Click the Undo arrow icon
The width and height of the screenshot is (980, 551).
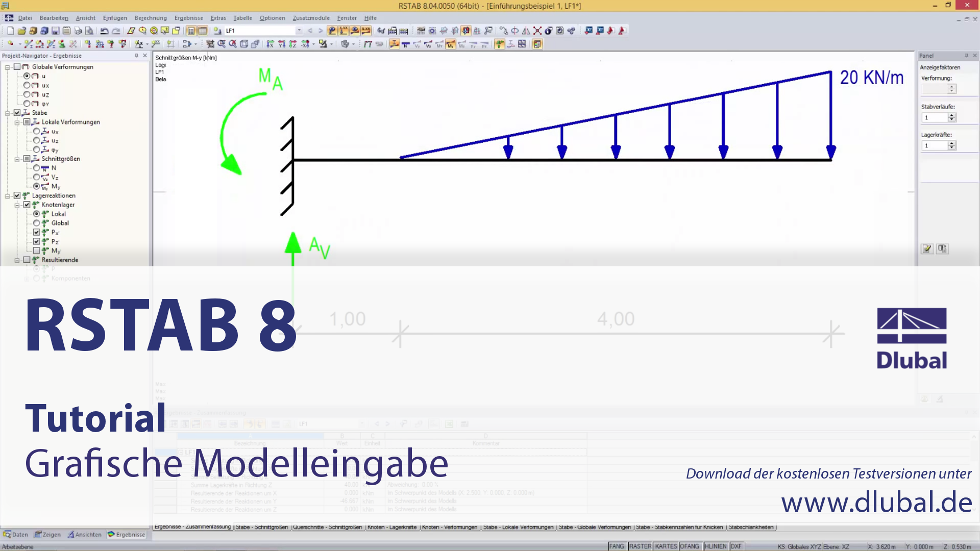tap(104, 31)
